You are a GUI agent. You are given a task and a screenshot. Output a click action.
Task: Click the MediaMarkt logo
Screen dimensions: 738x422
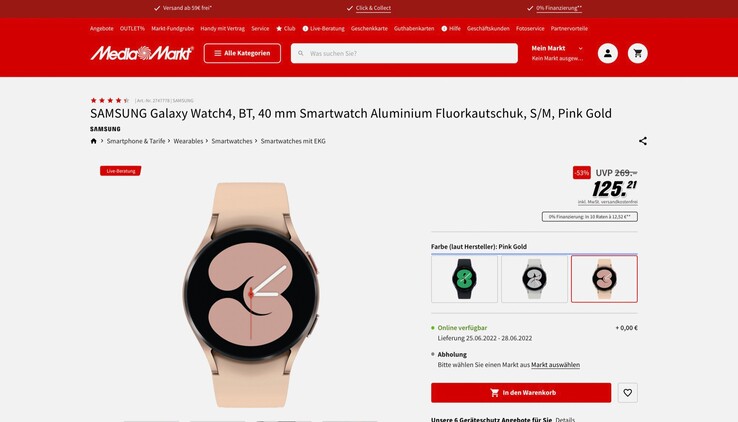(x=142, y=53)
